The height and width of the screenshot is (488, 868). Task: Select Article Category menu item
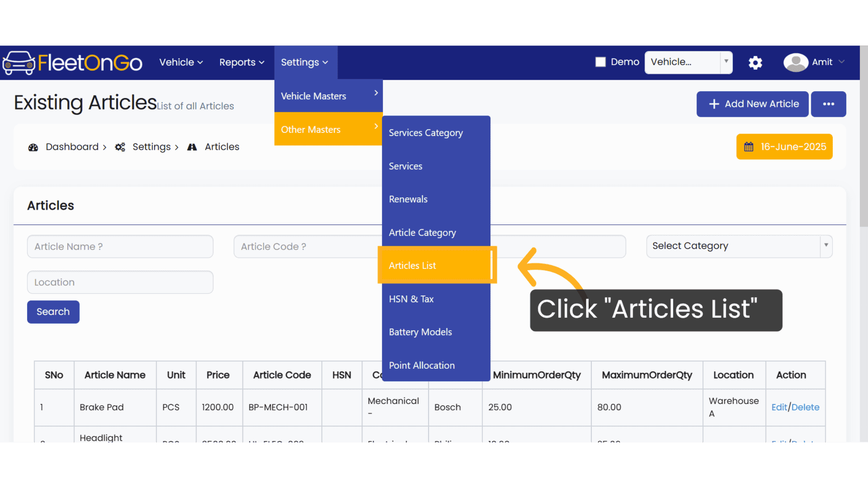click(x=436, y=233)
